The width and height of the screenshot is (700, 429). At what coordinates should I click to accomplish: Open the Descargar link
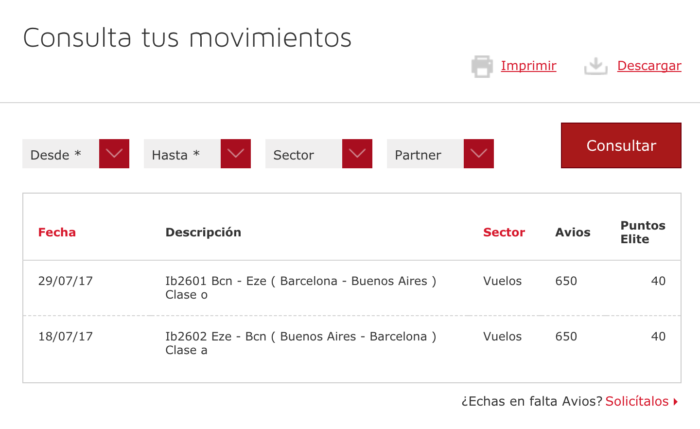pos(649,66)
